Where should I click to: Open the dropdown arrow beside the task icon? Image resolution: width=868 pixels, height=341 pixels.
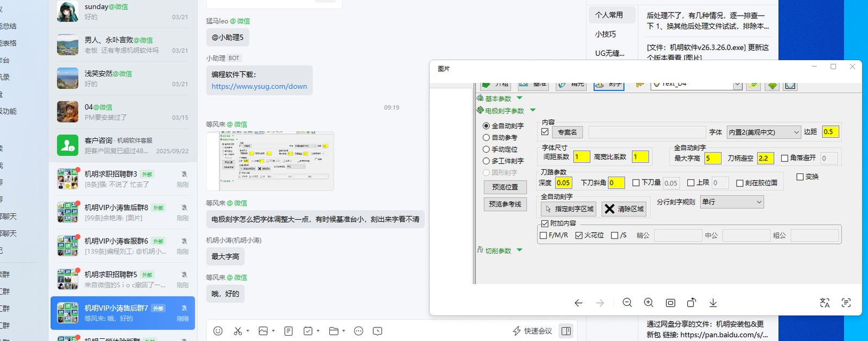click(318, 331)
